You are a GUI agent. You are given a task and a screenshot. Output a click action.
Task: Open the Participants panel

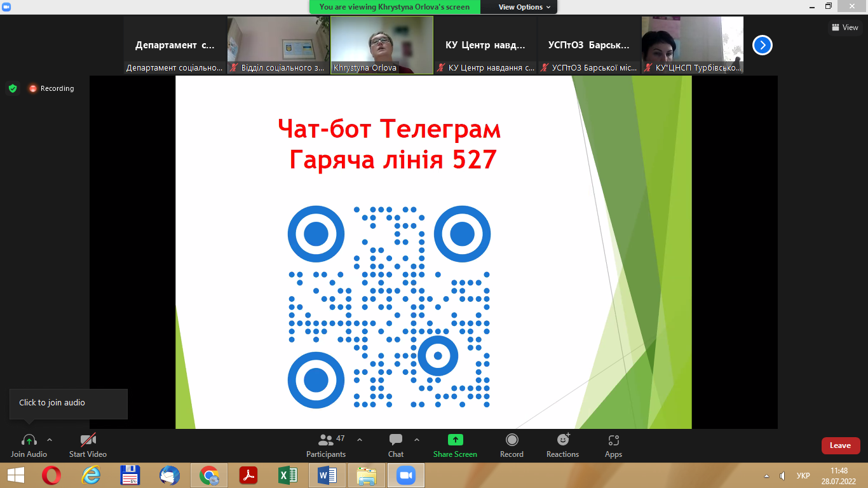tap(326, 445)
